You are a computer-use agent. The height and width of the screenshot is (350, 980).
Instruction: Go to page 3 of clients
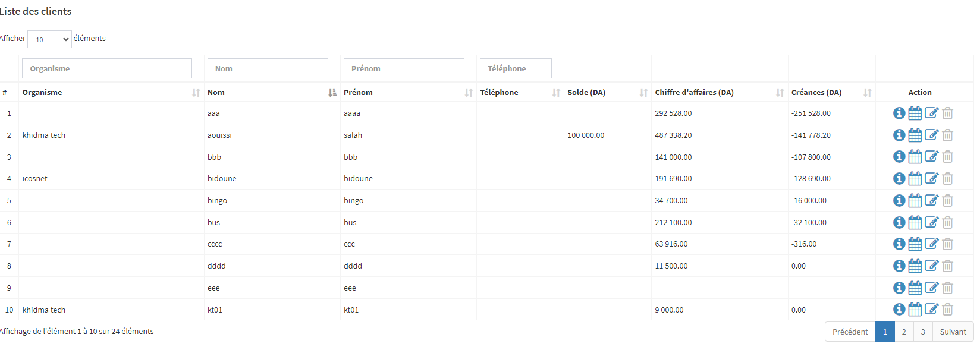coord(923,332)
